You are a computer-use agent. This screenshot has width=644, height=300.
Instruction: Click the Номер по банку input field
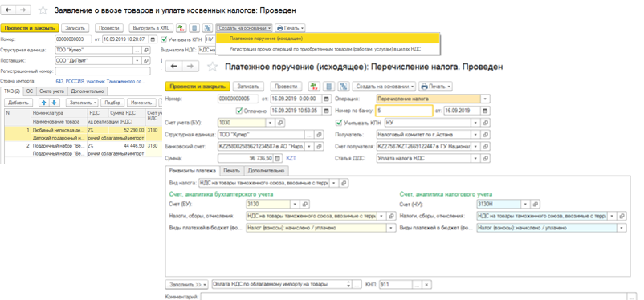click(x=404, y=111)
